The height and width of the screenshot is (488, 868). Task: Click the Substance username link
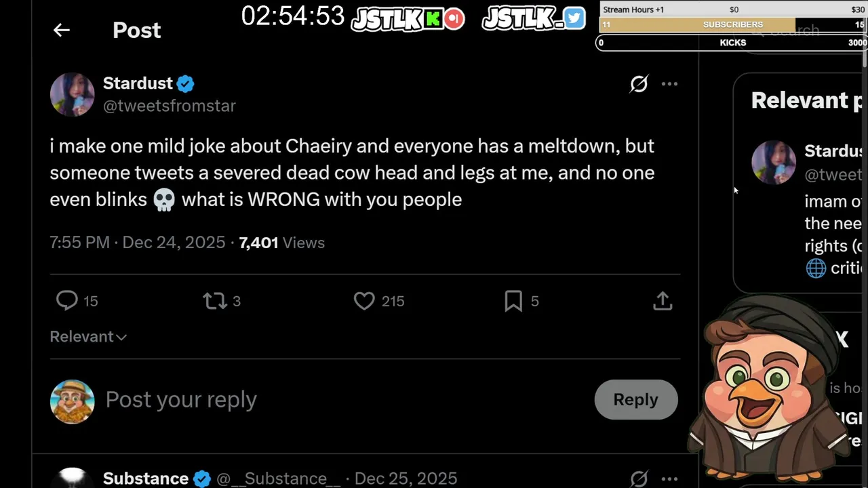pyautogui.click(x=146, y=479)
